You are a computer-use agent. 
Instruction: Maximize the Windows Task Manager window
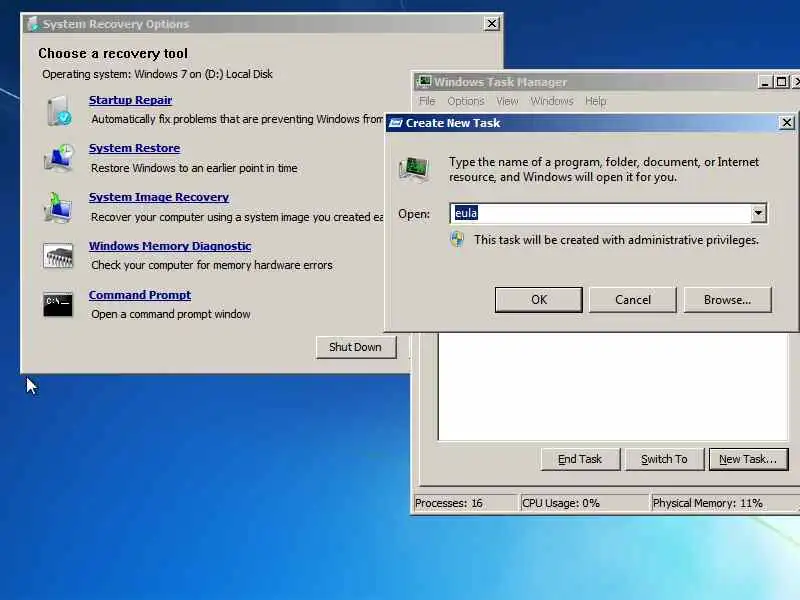tap(781, 82)
